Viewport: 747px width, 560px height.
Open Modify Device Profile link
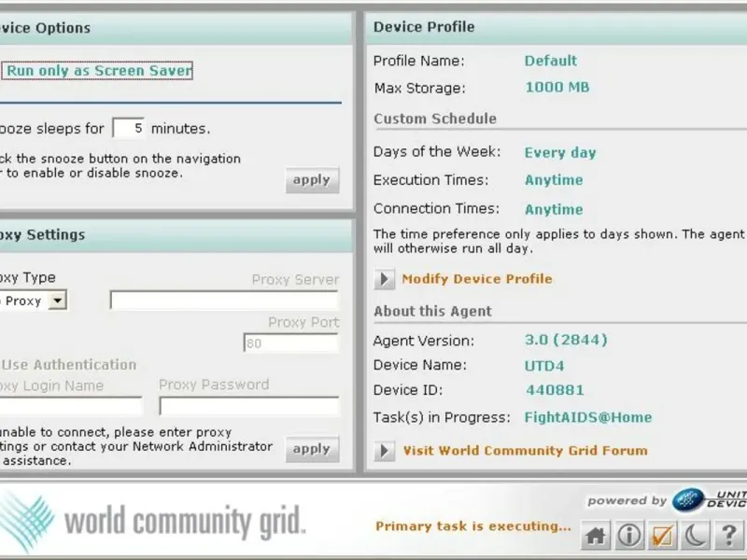pyautogui.click(x=477, y=279)
